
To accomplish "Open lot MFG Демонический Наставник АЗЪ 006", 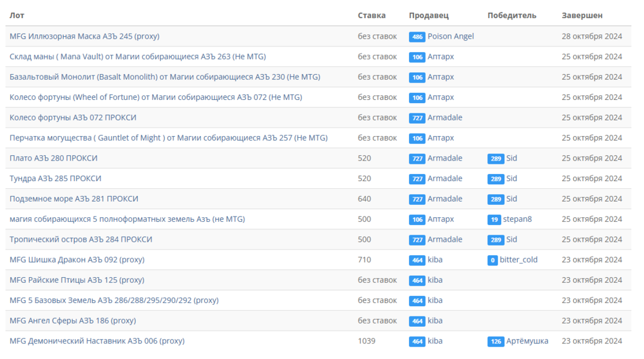I will tap(97, 341).
